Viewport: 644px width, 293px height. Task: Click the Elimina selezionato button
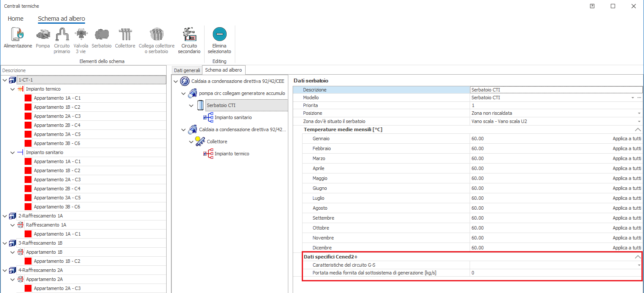coord(219,35)
